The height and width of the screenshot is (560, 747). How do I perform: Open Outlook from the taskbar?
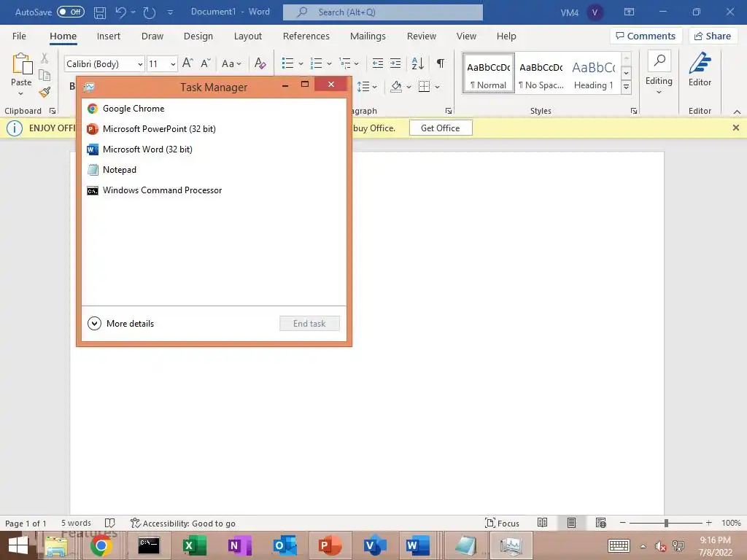(285, 545)
